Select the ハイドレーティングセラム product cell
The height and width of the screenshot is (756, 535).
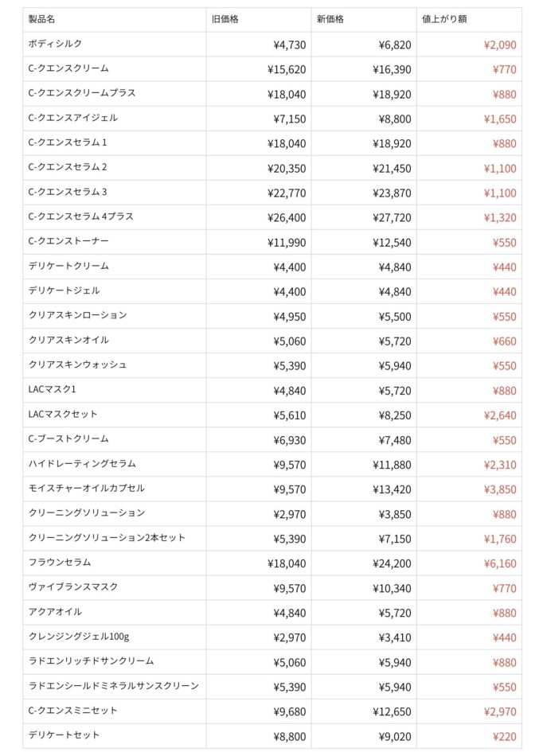click(x=82, y=463)
